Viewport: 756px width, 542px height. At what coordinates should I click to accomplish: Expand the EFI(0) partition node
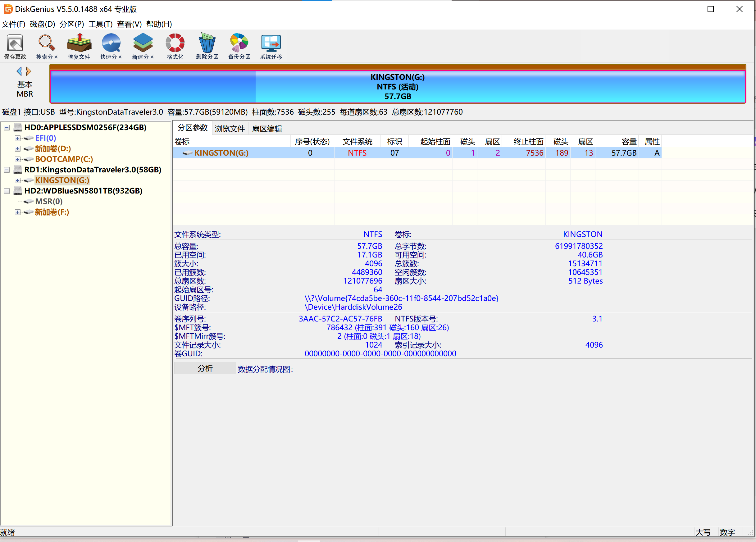click(x=18, y=138)
